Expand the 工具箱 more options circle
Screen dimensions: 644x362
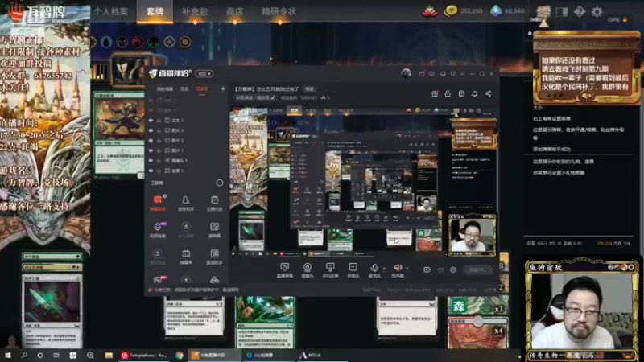click(x=219, y=183)
